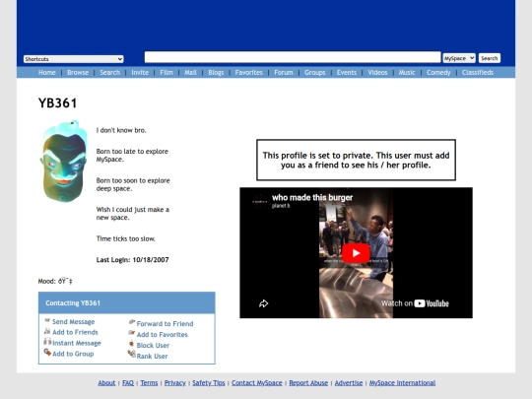Screen dimensions: 532x399
Task: Click the planet b channel avatar
Action: coord(260,201)
